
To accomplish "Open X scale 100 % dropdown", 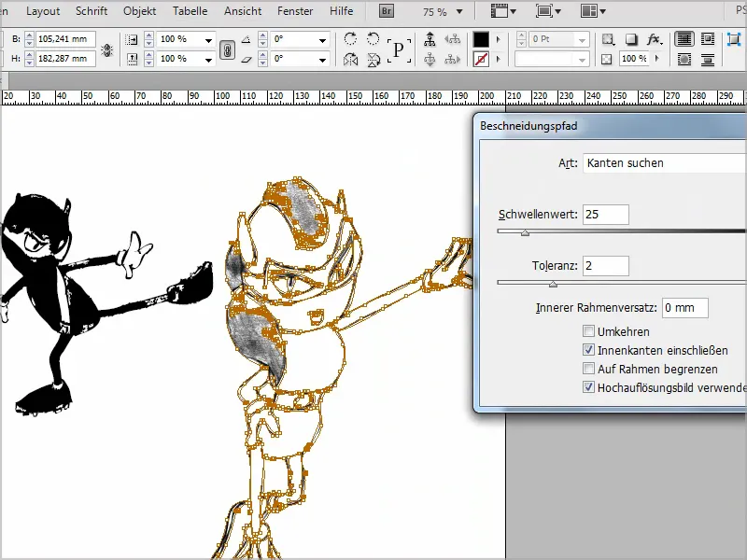I will click(208, 40).
